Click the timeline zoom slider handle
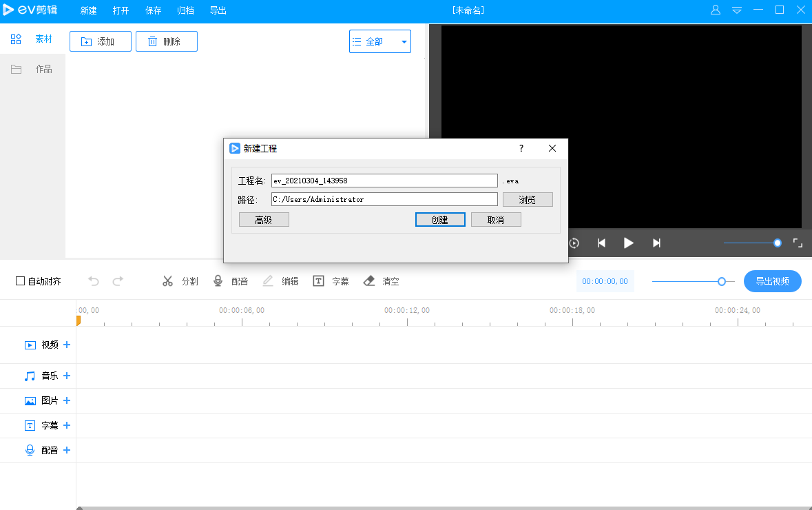 pos(721,281)
